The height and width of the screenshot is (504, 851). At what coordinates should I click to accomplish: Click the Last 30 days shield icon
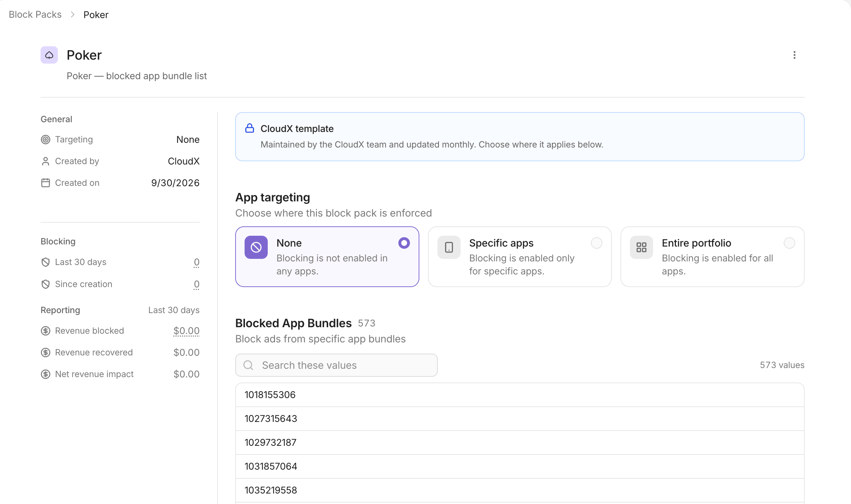tap(46, 262)
